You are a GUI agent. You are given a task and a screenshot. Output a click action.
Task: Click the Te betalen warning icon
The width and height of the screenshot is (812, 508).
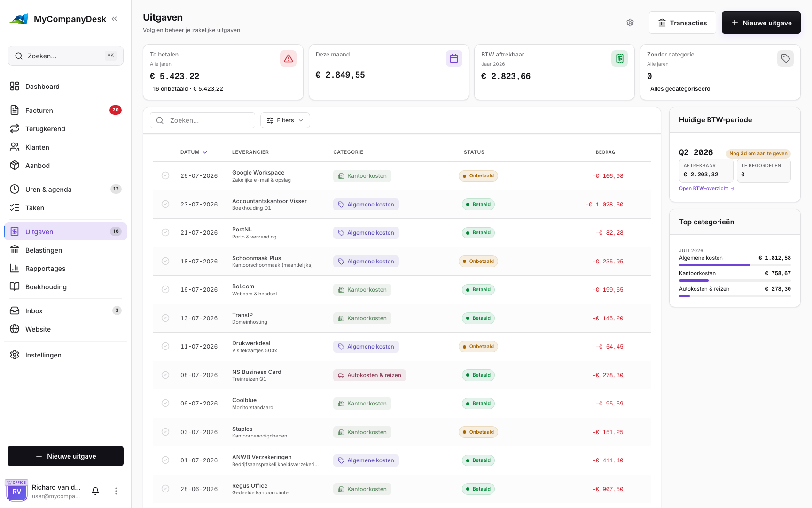point(288,58)
